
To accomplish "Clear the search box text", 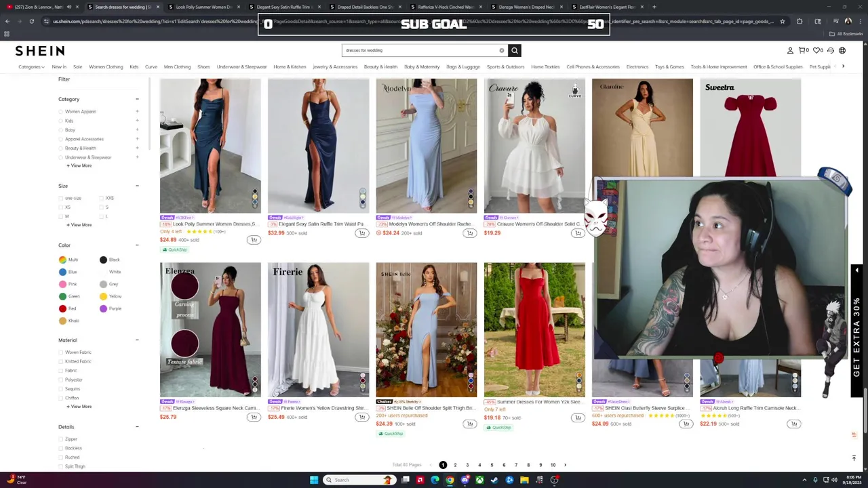I will click(x=502, y=50).
